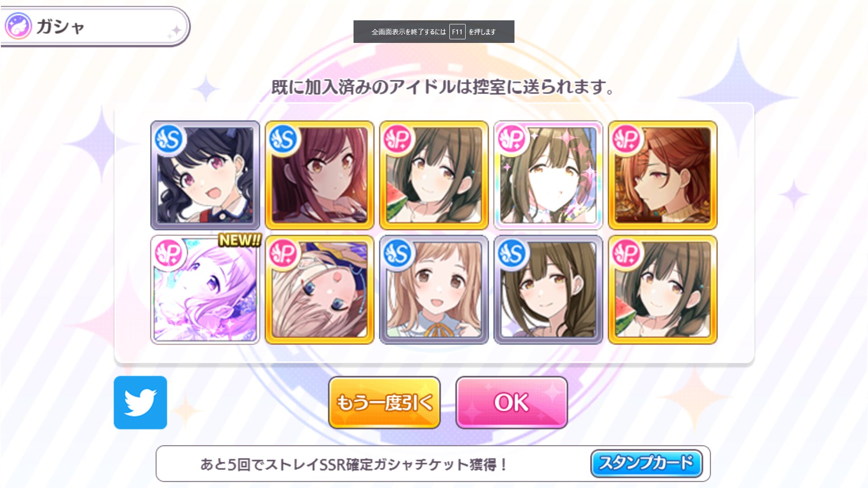Click the もう一度引く button
The height and width of the screenshot is (488, 868).
click(x=384, y=402)
